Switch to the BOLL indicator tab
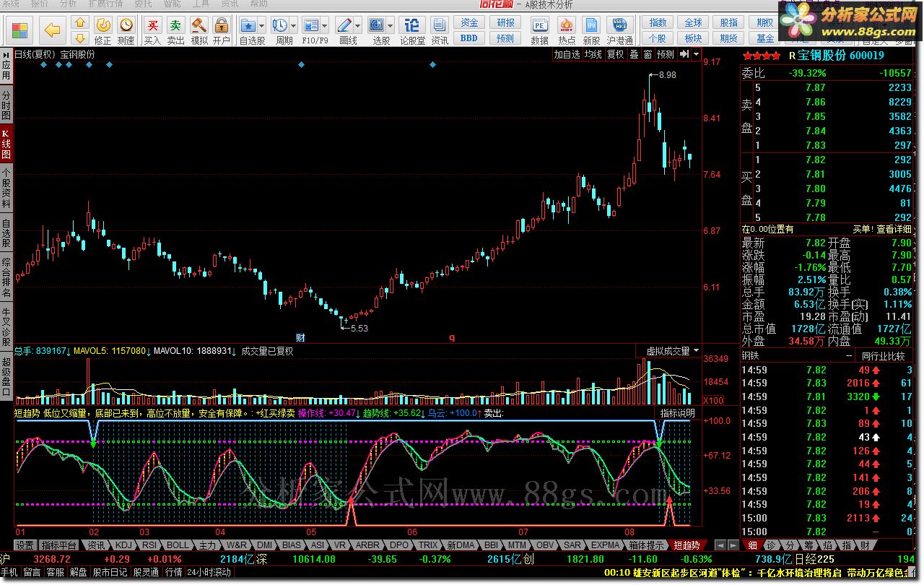 tap(178, 545)
